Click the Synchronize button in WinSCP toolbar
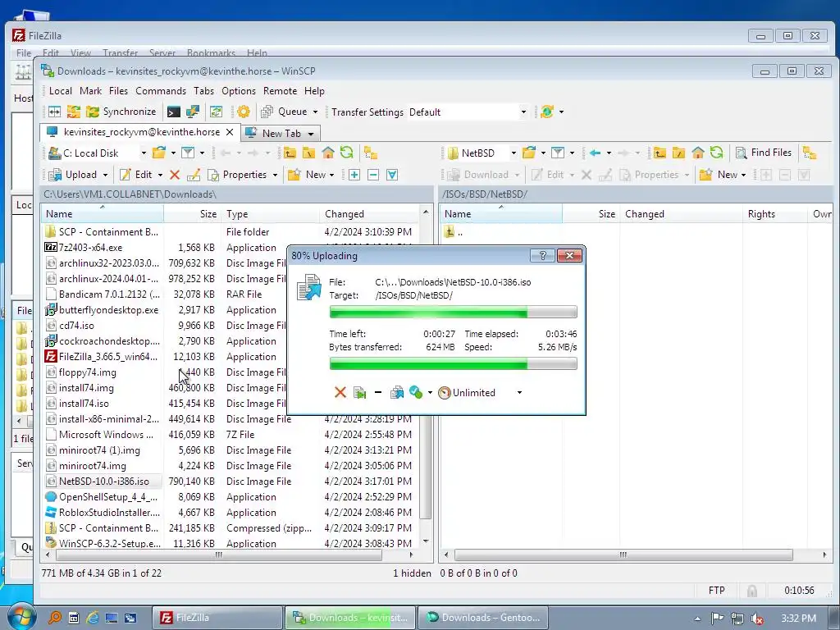This screenshot has width=840, height=630. (121, 112)
